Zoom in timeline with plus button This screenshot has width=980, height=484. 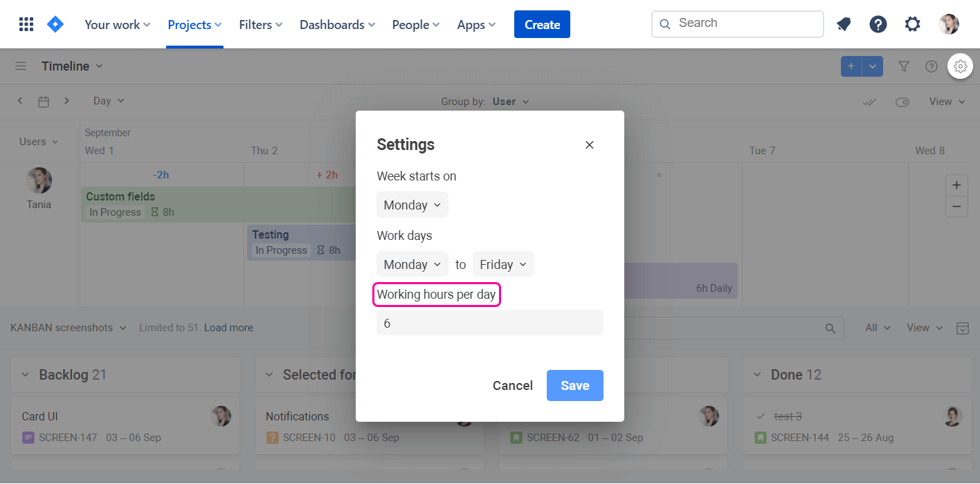[956, 185]
